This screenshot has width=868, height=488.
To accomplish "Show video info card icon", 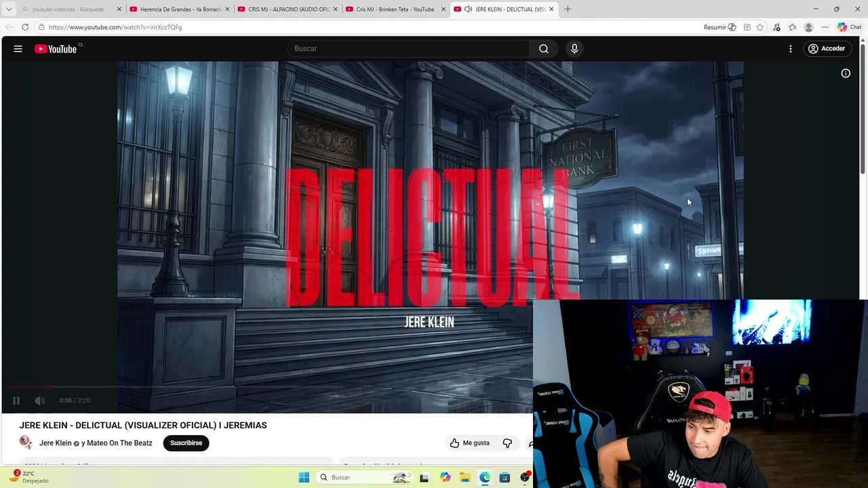I will (846, 73).
